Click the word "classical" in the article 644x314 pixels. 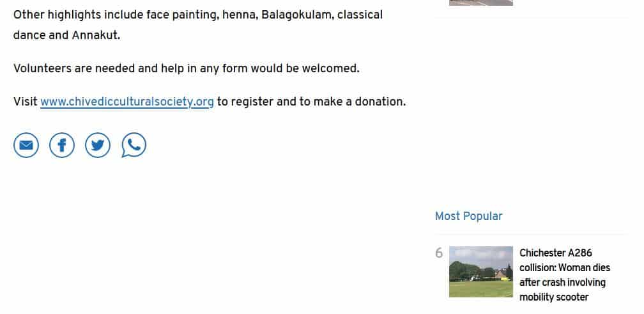click(360, 15)
